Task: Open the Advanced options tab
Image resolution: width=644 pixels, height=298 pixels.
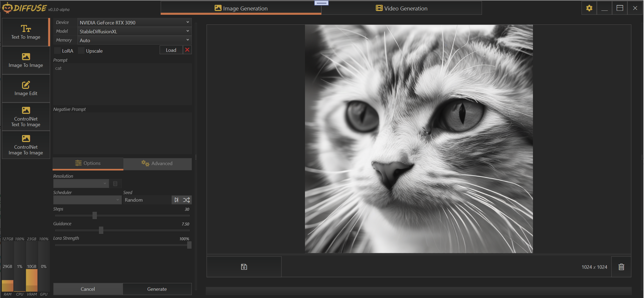Action: (157, 163)
